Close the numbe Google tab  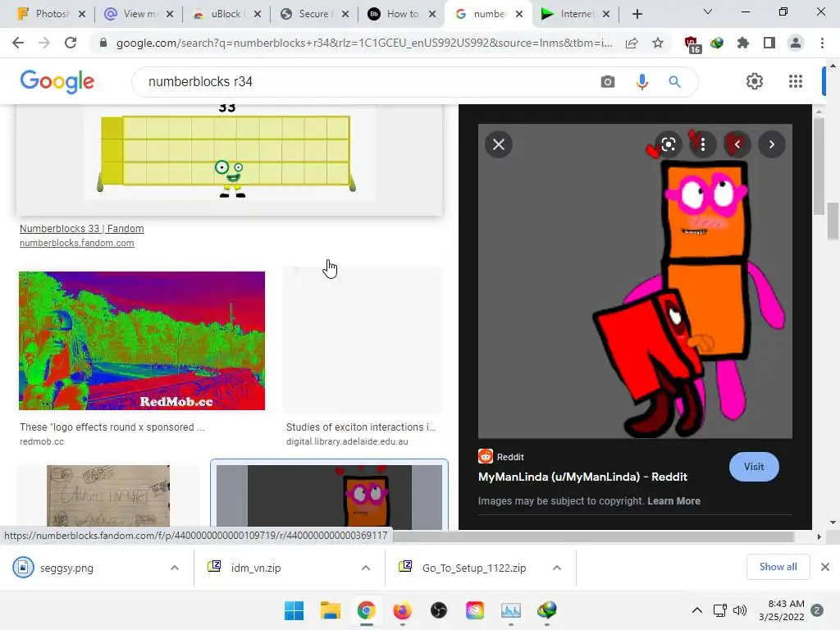(519, 14)
